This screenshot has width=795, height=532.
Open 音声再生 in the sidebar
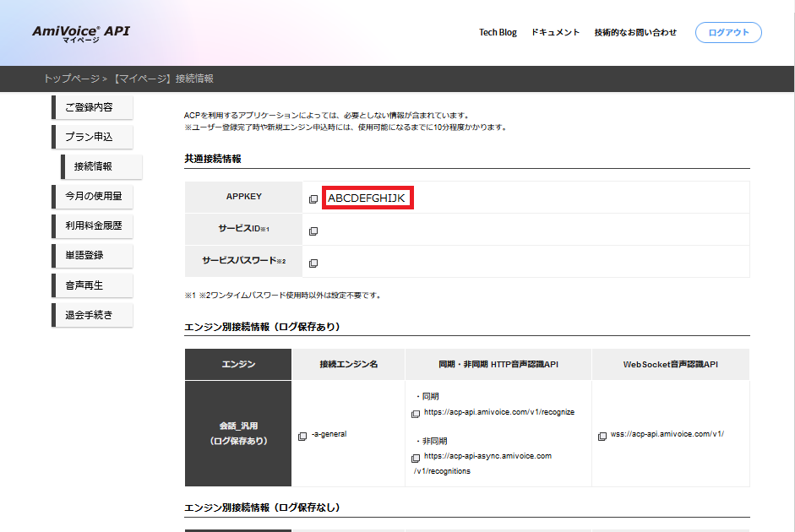(92, 285)
